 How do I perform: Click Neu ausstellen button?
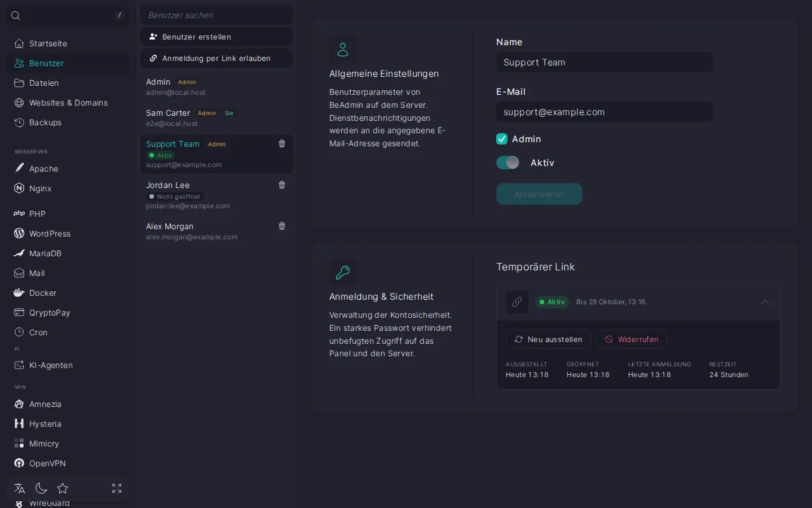click(x=549, y=339)
